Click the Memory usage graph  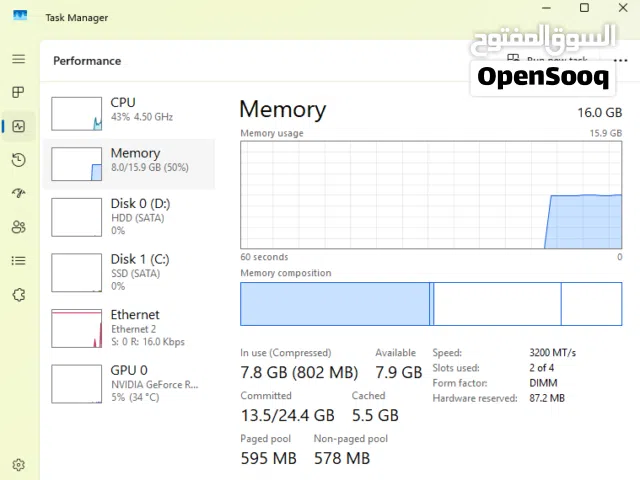click(431, 195)
